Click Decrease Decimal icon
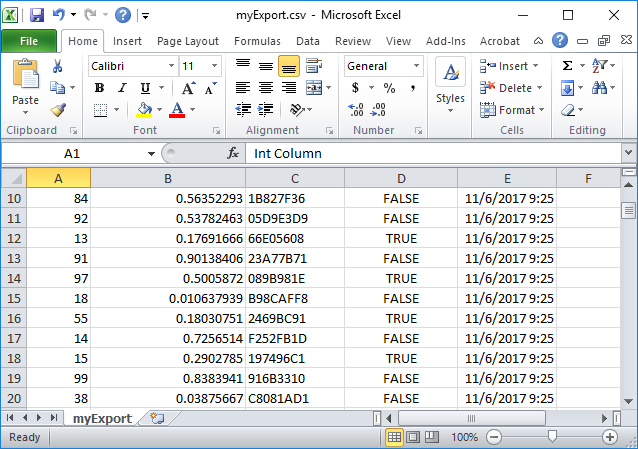Image resolution: width=638 pixels, height=449 pixels. click(x=378, y=110)
